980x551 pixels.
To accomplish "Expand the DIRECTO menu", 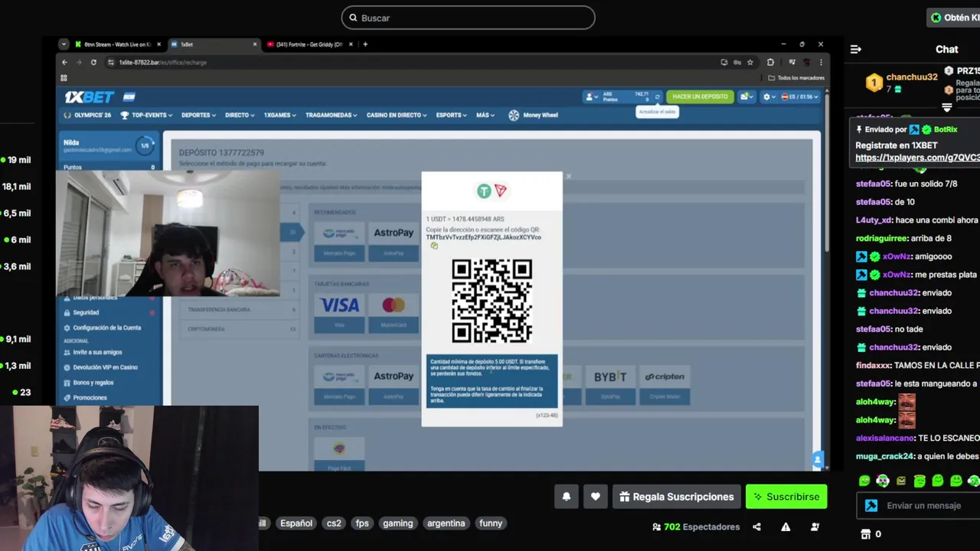I will coord(240,115).
